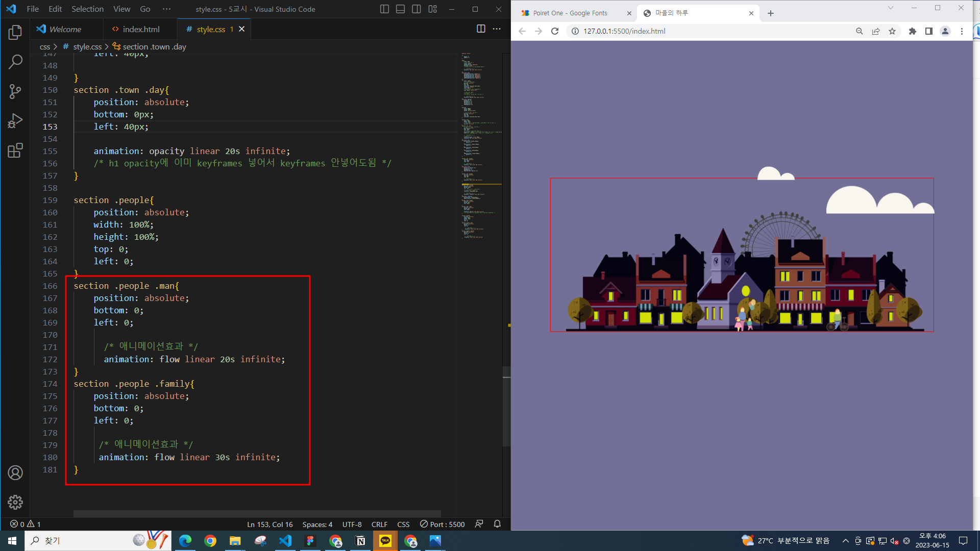Toggle the primary sidebar layout button
Viewport: 980px width, 551px height.
pyautogui.click(x=384, y=9)
